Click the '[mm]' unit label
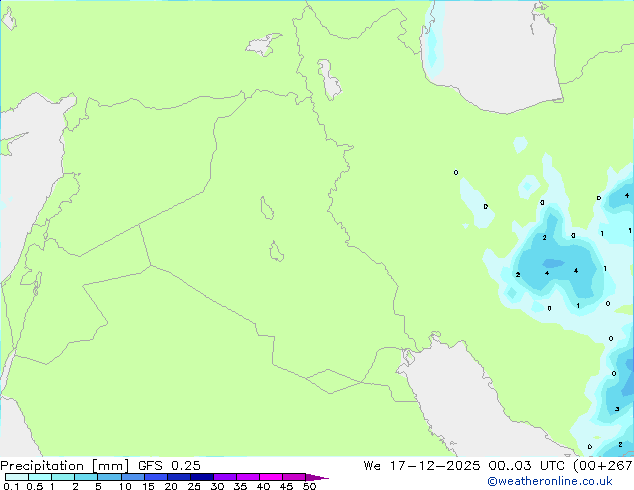The width and height of the screenshot is (634, 490). 111,466
